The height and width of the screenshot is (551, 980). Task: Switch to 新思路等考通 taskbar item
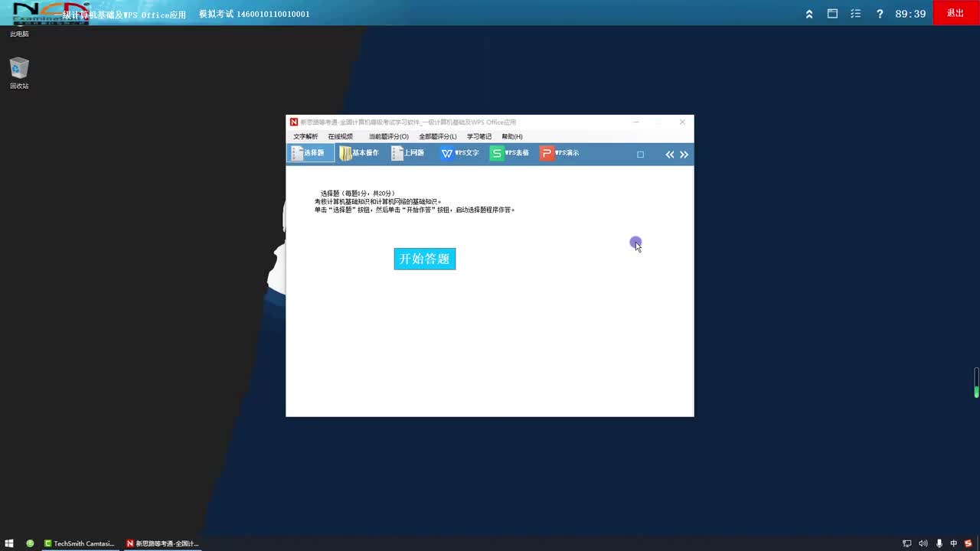[162, 543]
